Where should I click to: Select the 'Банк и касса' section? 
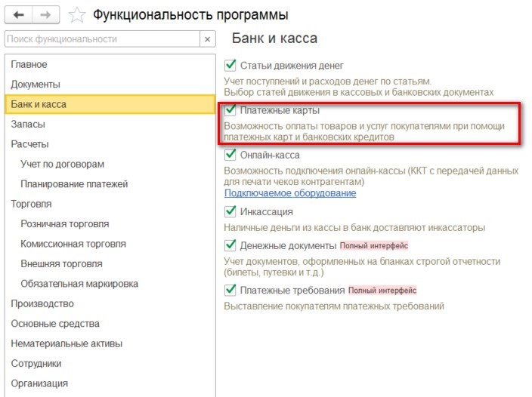coord(110,104)
